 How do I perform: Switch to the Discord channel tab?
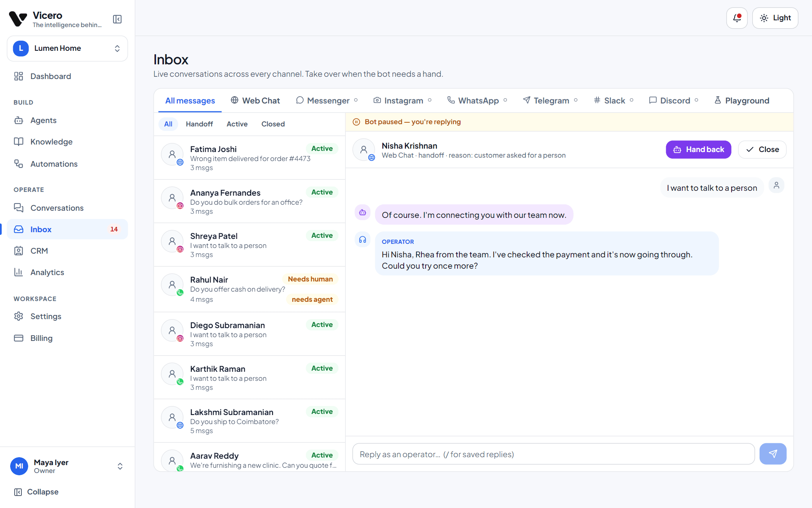point(674,101)
